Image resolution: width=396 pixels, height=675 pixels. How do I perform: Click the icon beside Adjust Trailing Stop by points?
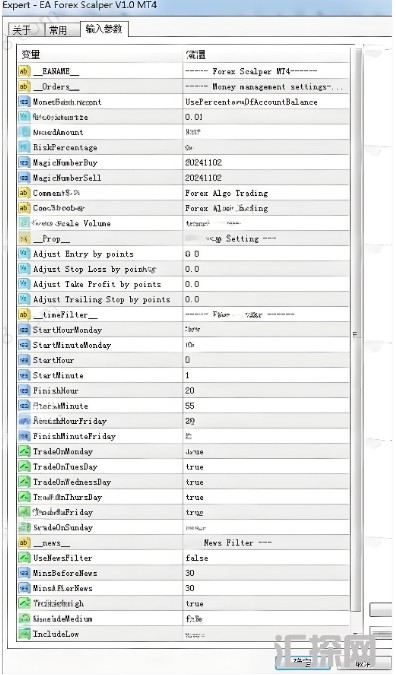pos(24,299)
